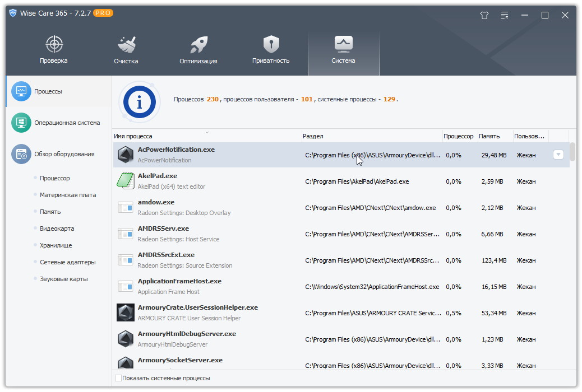The width and height of the screenshot is (582, 392).
Task: Click the PRO badge in the title
Action: point(103,13)
